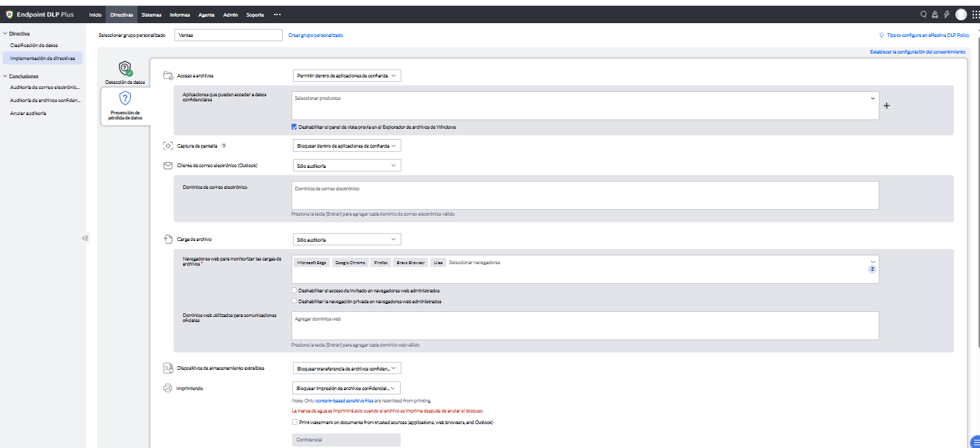
Task: Open the Imprimiendo policy dropdown
Action: click(x=346, y=388)
